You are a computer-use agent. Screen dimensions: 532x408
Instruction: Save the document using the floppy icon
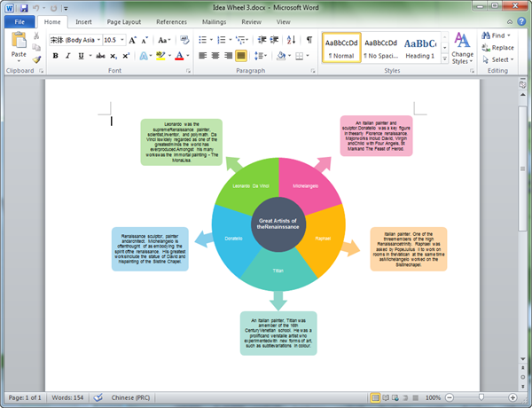coord(24,8)
